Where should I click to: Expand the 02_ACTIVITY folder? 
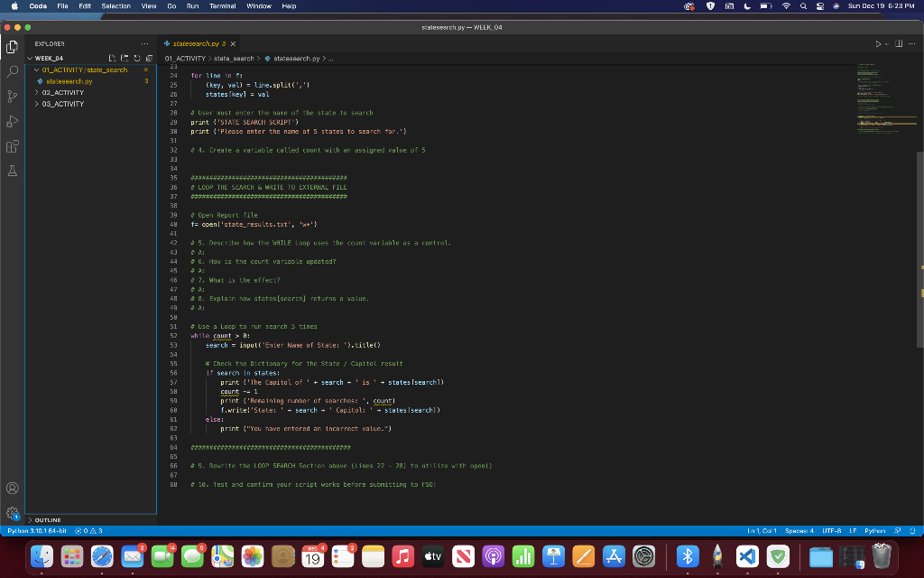point(62,92)
